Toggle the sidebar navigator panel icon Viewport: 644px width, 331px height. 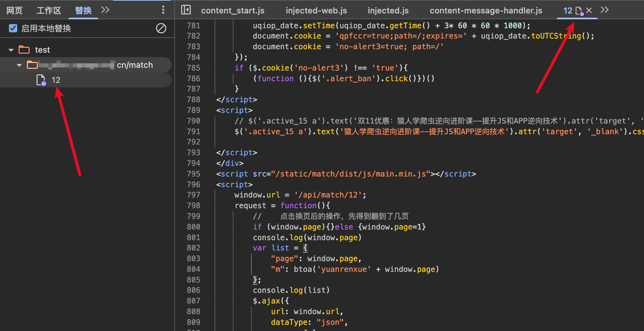186,10
